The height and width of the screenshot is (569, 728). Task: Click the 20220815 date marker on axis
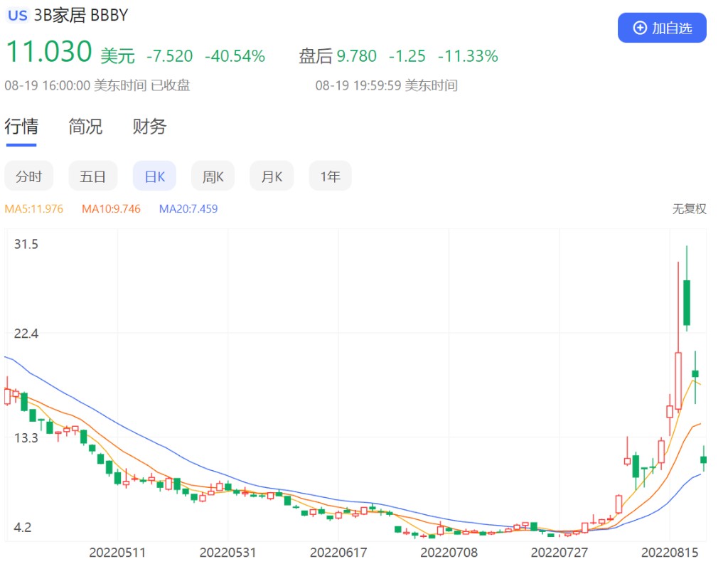670,553
